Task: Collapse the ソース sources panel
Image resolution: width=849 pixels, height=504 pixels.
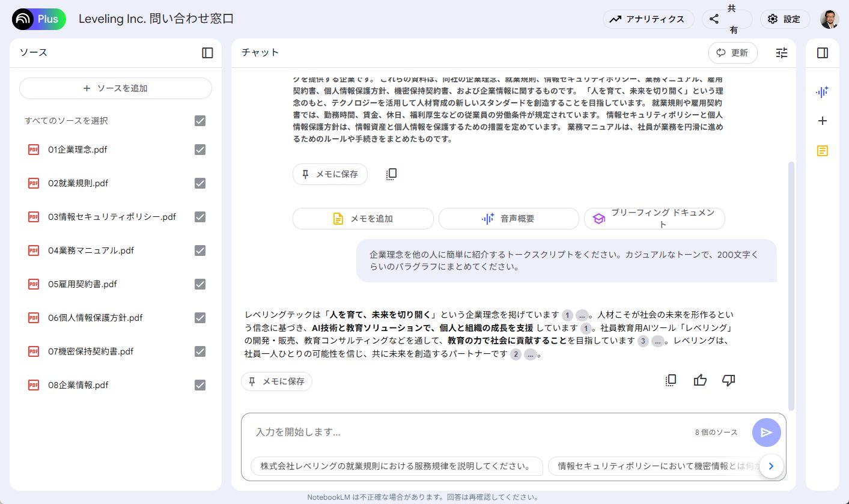Action: coord(207,53)
